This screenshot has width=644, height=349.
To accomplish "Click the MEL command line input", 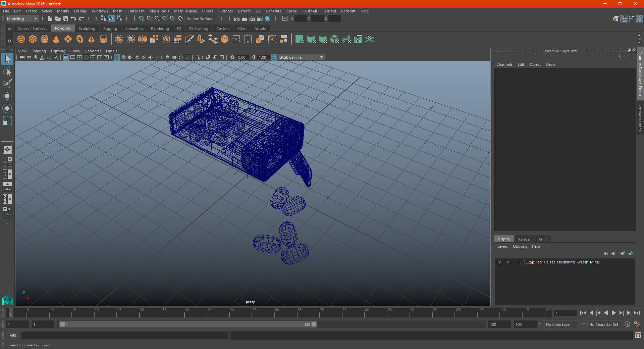I will [125, 335].
